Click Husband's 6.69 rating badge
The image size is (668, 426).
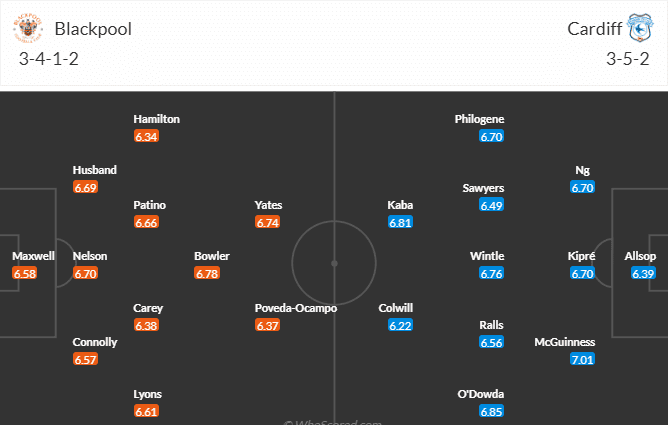coord(86,188)
